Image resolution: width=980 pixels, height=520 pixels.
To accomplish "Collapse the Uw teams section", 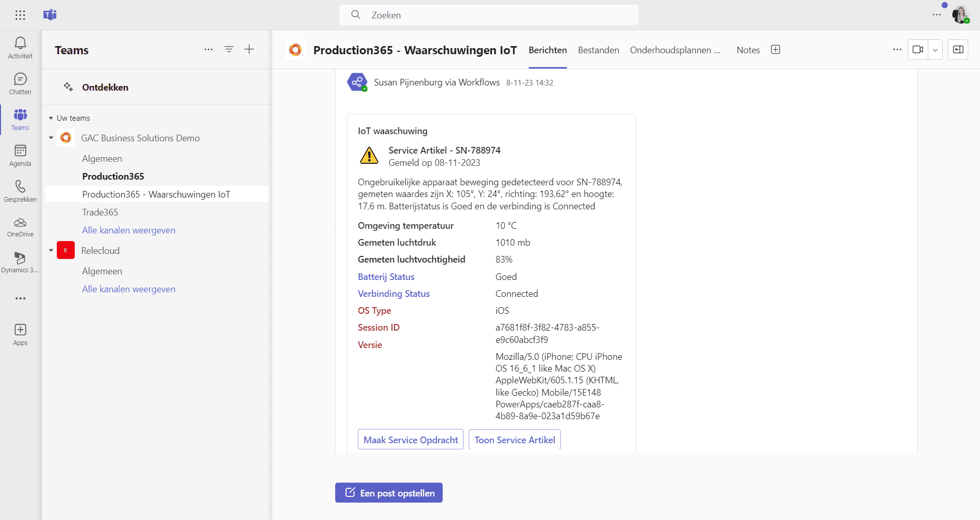I will (x=51, y=118).
